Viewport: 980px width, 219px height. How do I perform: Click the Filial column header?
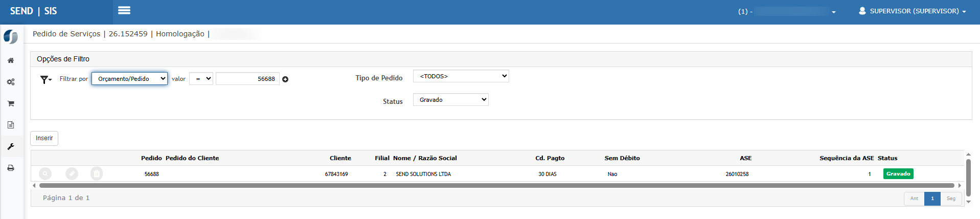382,158
